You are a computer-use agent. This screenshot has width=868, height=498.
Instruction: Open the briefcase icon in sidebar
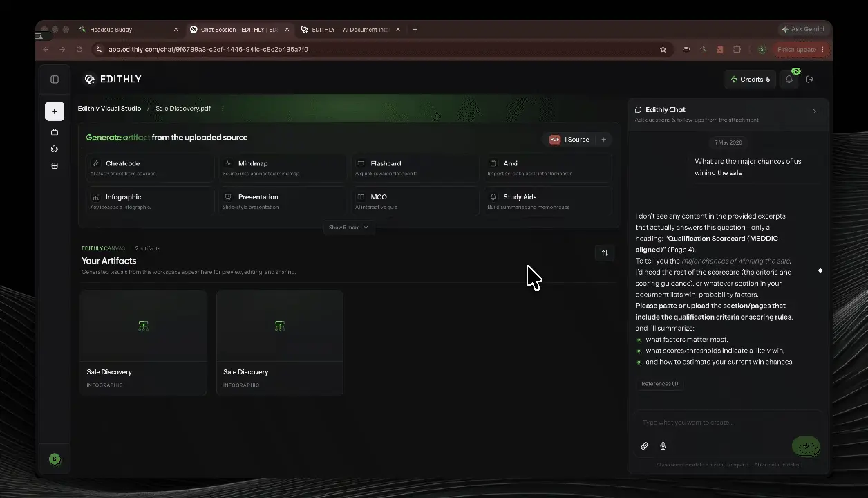tap(55, 132)
